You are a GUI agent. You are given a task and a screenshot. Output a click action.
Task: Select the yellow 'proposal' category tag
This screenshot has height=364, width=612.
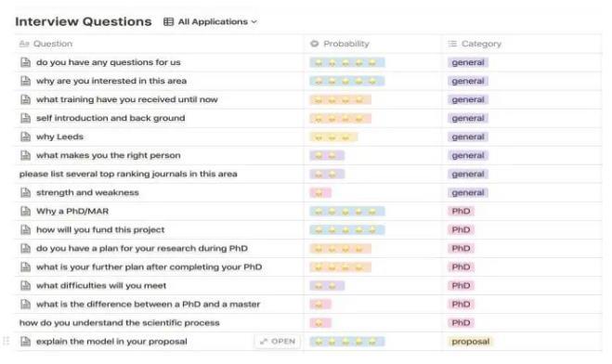pyautogui.click(x=470, y=342)
